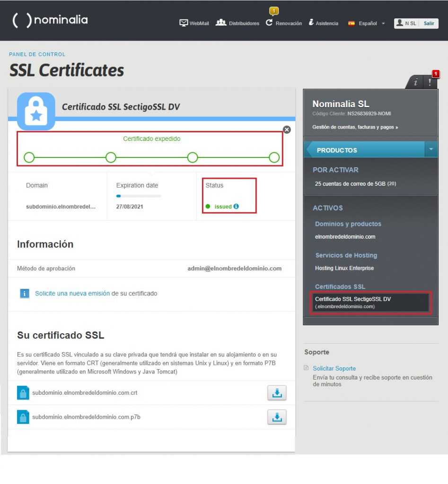Open WebMail from the top bar
The width and height of the screenshot is (448, 484).
(184, 22)
